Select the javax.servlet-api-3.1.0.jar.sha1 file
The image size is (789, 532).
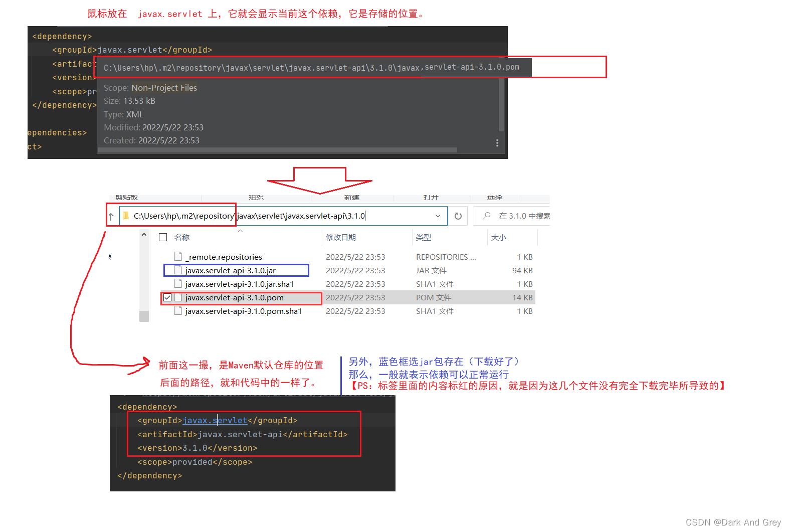[240, 284]
